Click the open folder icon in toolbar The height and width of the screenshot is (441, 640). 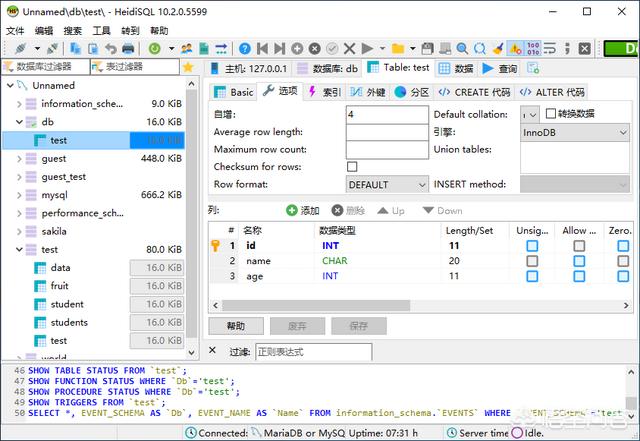[398, 49]
